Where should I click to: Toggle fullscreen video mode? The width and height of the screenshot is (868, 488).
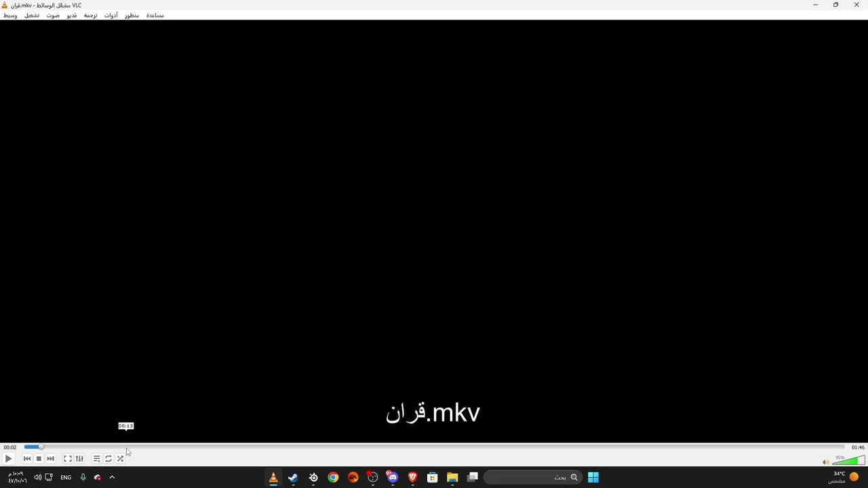point(68,459)
